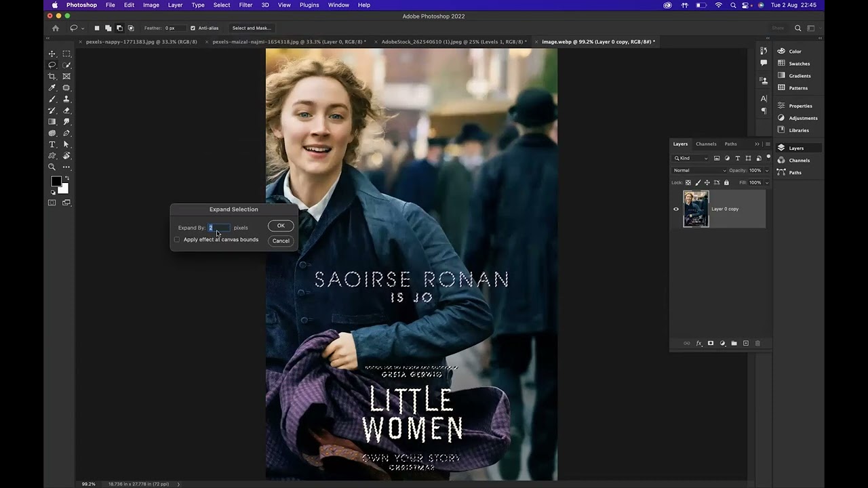Hide Layer 0 copy with eye icon
This screenshot has width=868, height=488.
tap(676, 209)
